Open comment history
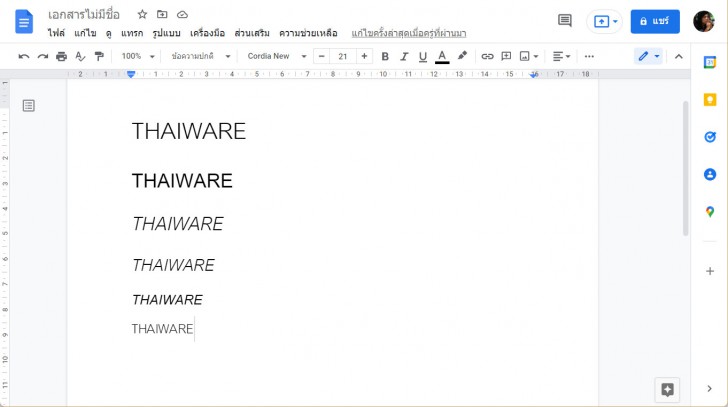 tap(565, 20)
